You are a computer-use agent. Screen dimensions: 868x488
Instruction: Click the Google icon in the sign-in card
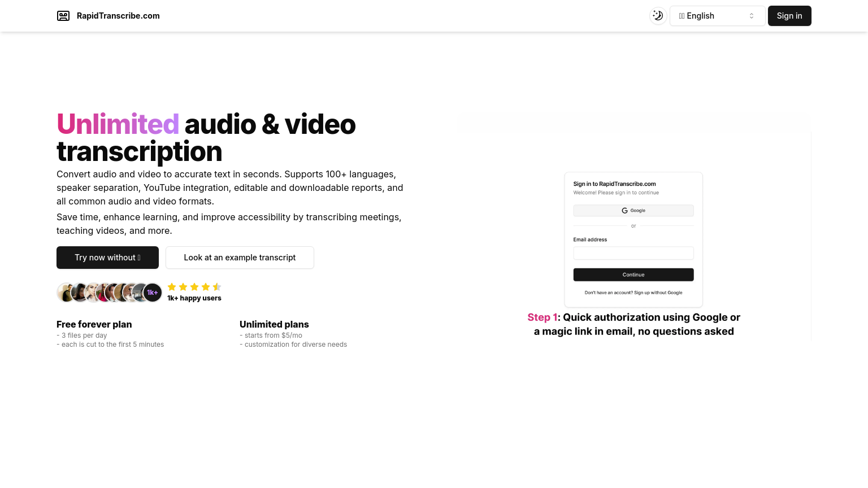click(x=624, y=210)
